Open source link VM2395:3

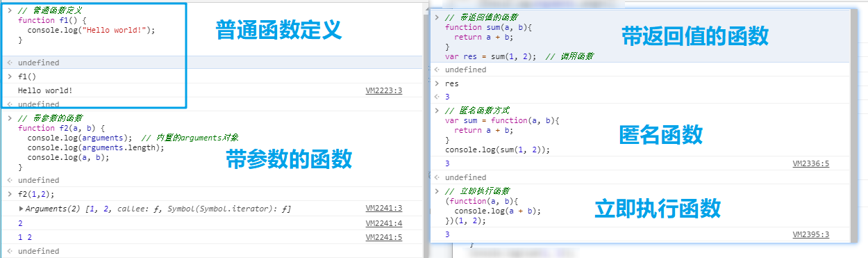[x=811, y=235]
